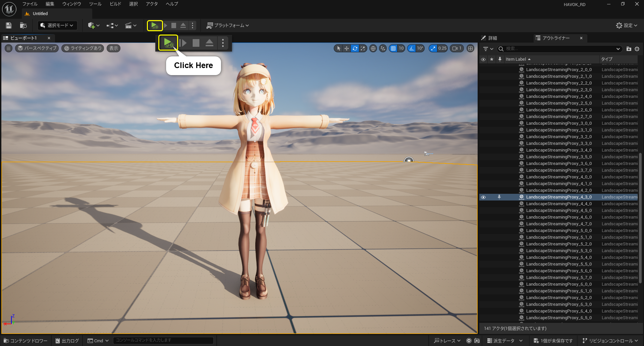Open the 編集 menu

click(x=50, y=4)
